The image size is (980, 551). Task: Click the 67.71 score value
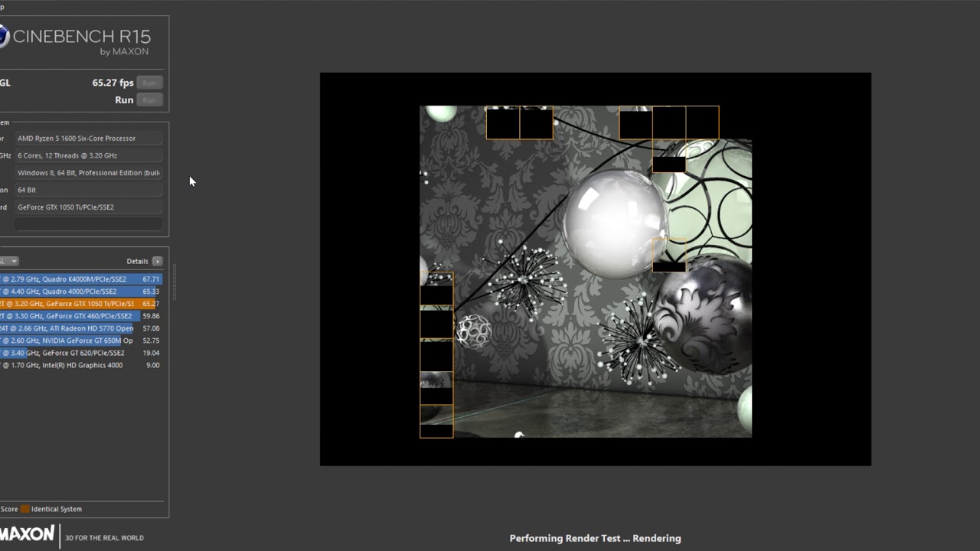click(151, 279)
